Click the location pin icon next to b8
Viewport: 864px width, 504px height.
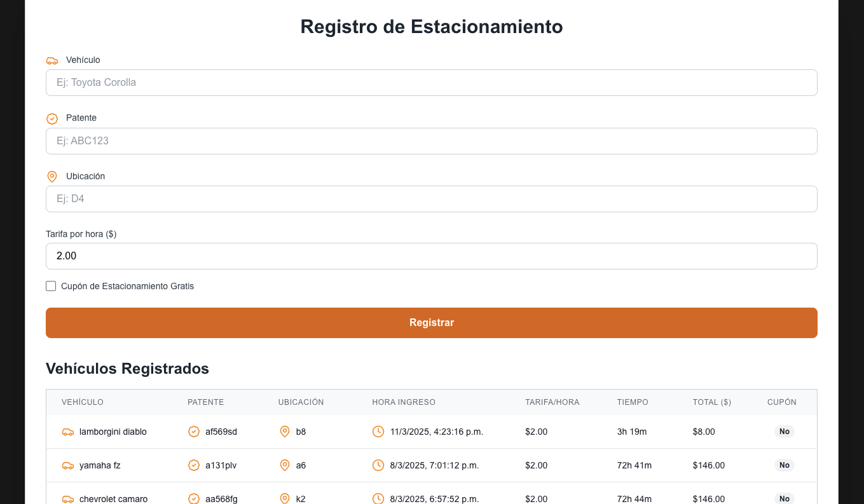click(x=285, y=432)
